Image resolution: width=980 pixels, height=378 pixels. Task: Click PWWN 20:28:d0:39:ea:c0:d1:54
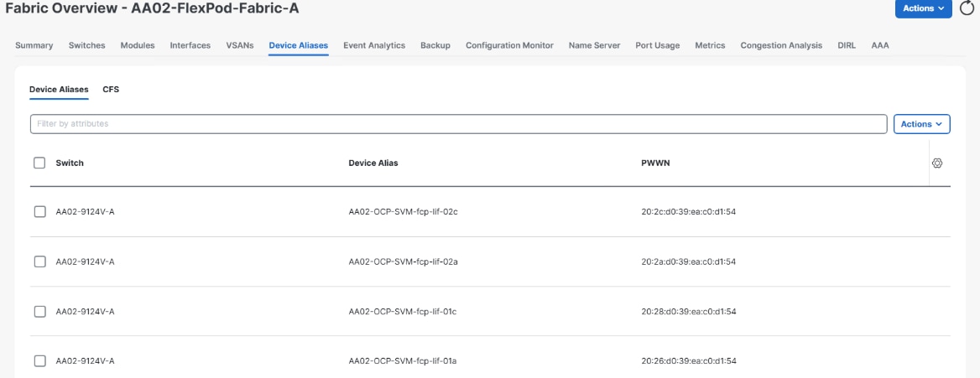689,311
